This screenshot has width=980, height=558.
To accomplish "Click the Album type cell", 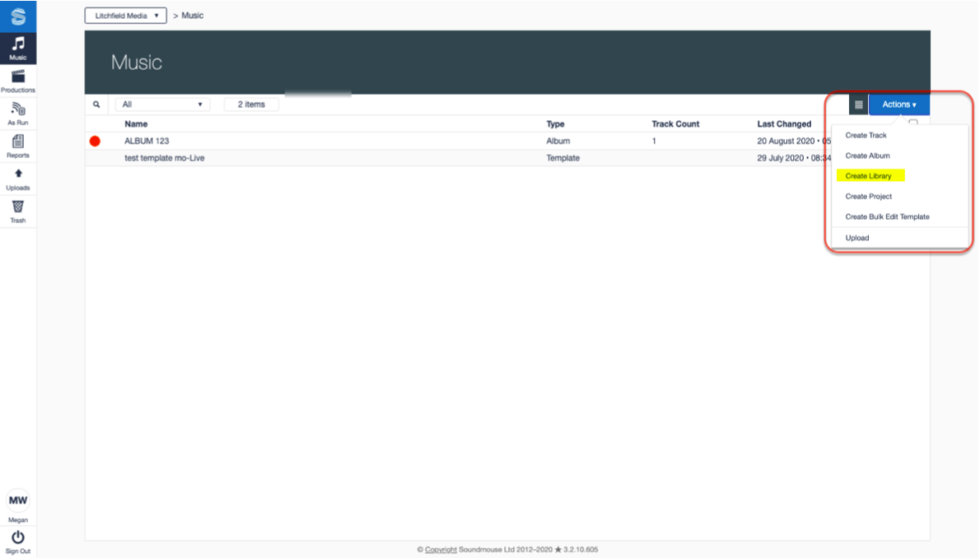I will [558, 142].
